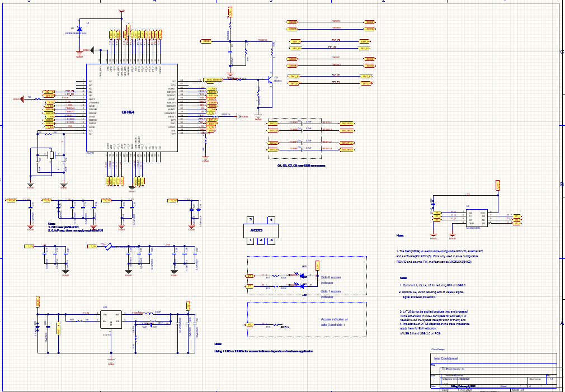Click the 'Intel Confidential' title block text
565x392 pixels.
(x=446, y=359)
